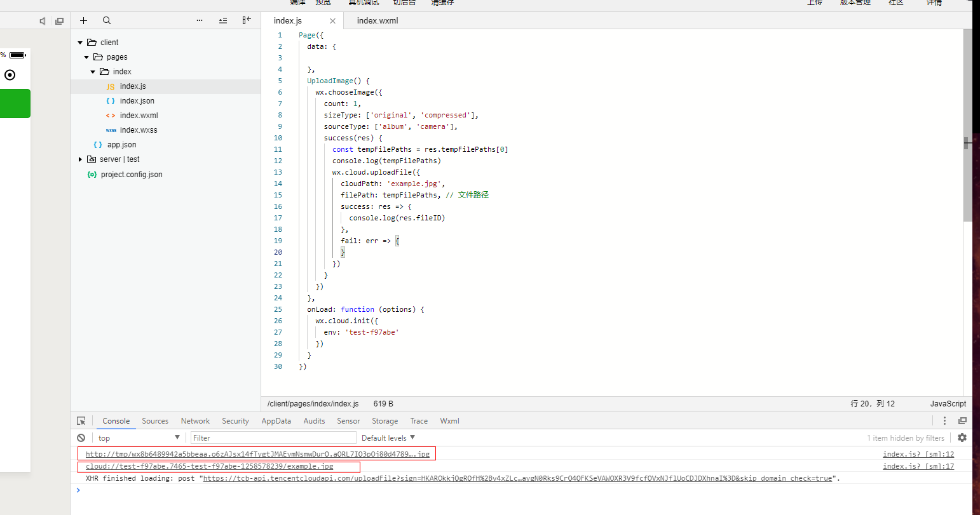
Task: Open the index.js? [sm]:12 source link
Action: (918, 454)
